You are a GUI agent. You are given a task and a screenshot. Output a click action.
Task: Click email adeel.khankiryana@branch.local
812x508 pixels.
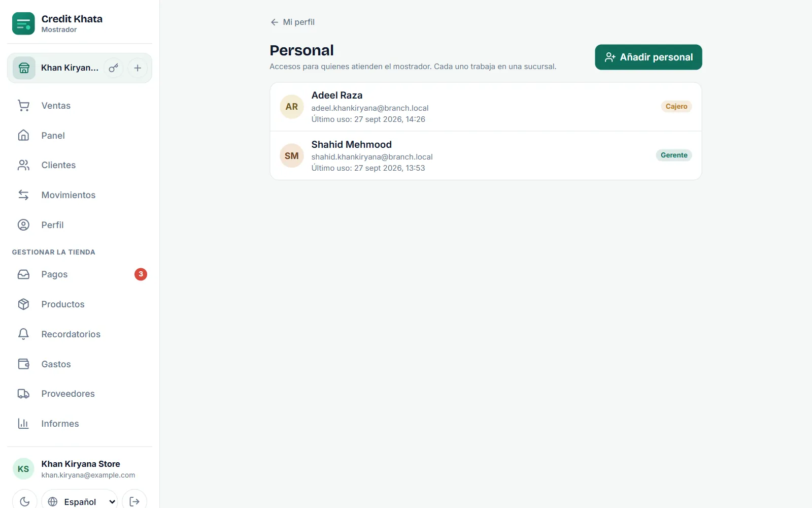click(370, 108)
